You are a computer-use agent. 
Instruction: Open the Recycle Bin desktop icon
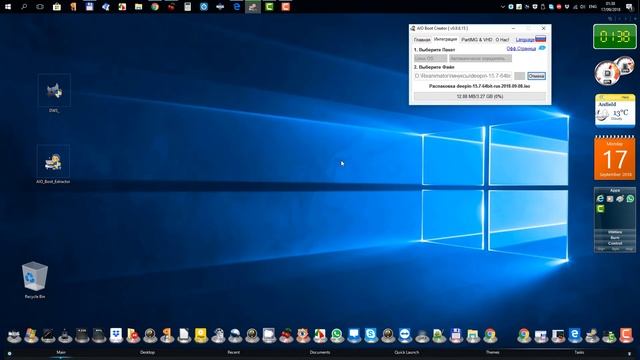click(x=35, y=280)
